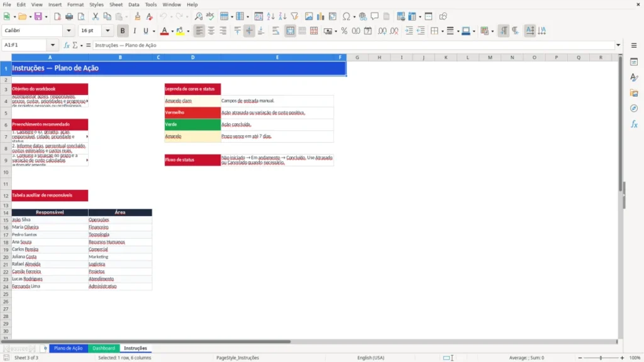Select the Cut scissors icon
The image size is (644, 362).
(96, 16)
